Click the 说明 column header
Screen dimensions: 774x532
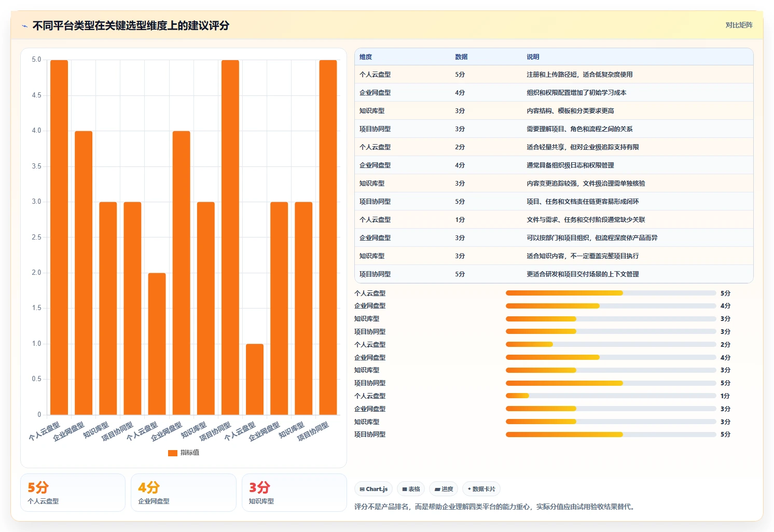click(533, 57)
